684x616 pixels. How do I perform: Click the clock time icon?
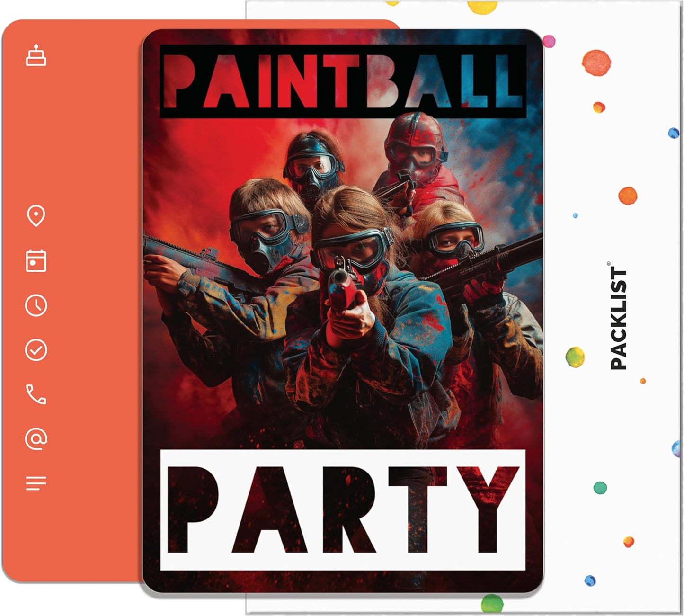click(x=36, y=305)
